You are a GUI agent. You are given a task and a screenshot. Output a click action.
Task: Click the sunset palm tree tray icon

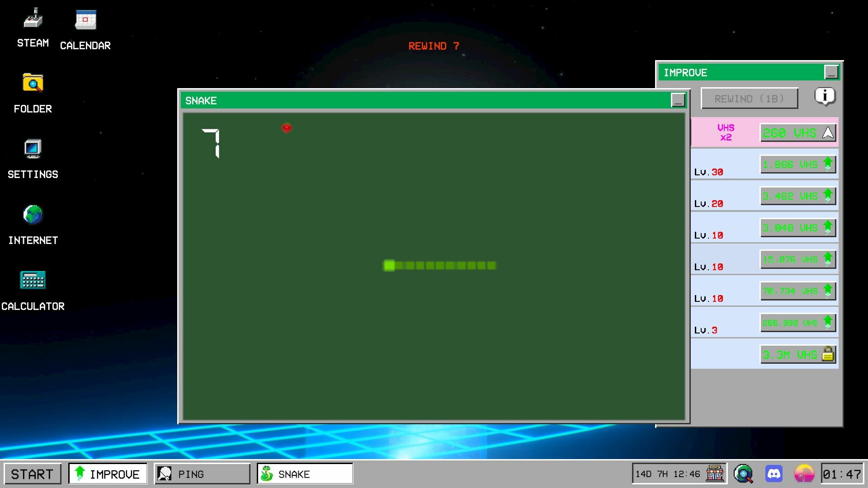[x=805, y=474]
